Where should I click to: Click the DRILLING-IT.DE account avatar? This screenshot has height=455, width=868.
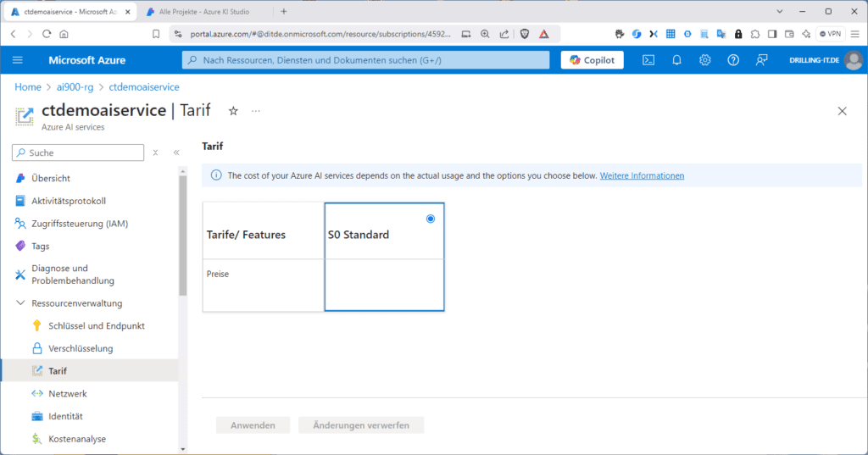coord(853,60)
